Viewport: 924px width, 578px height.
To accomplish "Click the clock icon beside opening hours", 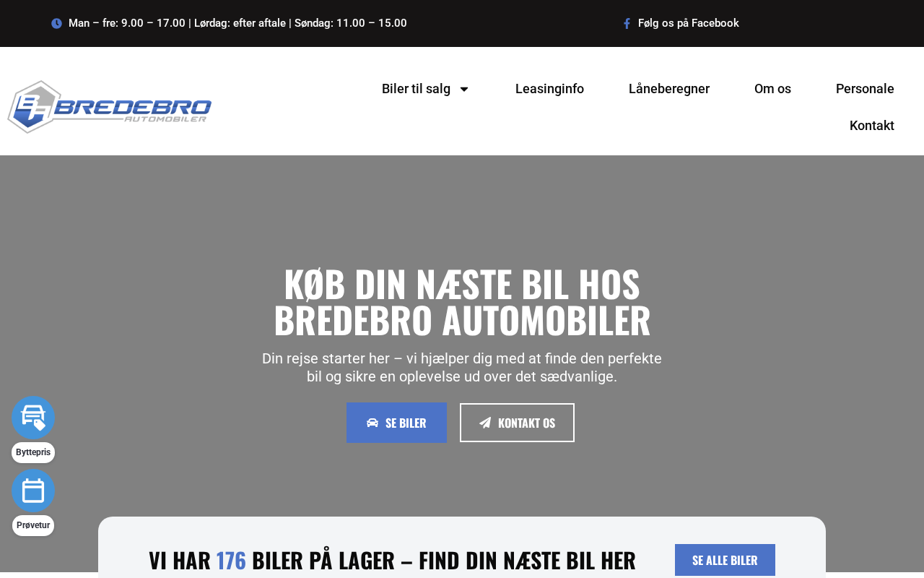I will coord(56,24).
